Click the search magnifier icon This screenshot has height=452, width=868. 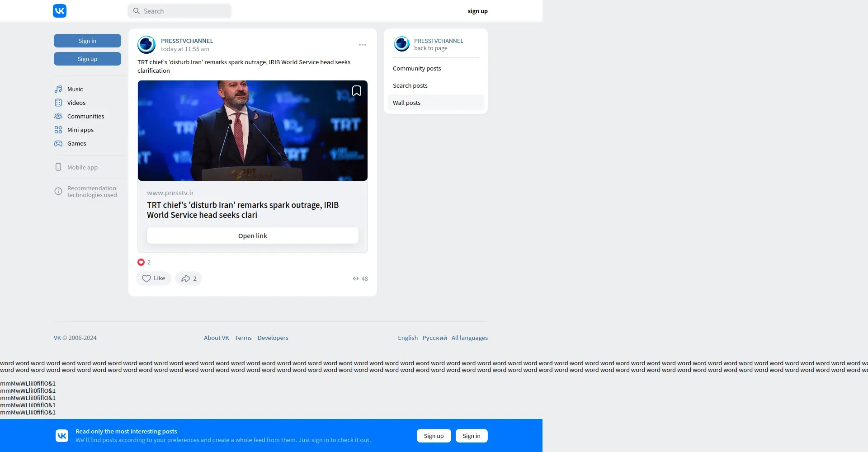click(137, 11)
